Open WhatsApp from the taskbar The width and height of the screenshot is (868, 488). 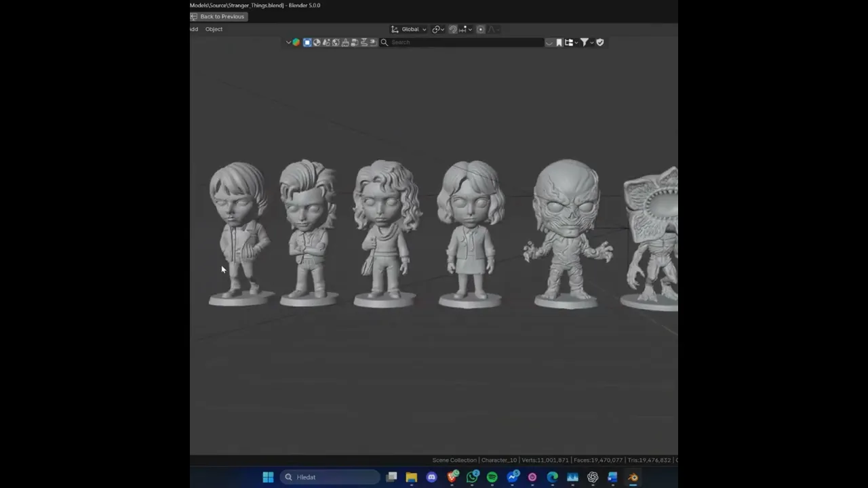[472, 477]
